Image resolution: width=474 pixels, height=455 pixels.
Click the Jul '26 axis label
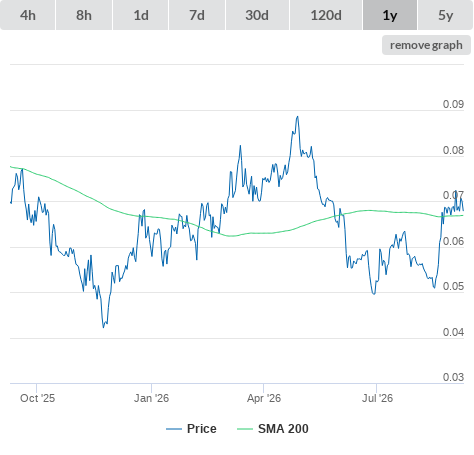coord(377,398)
